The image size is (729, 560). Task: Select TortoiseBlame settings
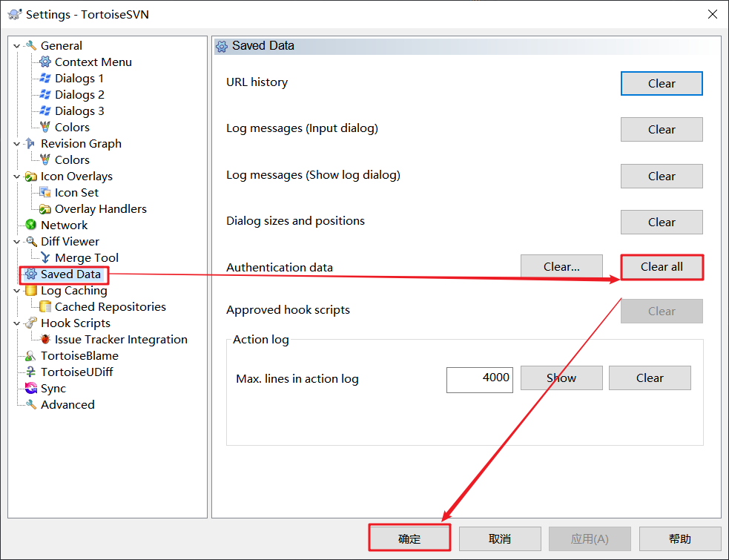(x=79, y=356)
